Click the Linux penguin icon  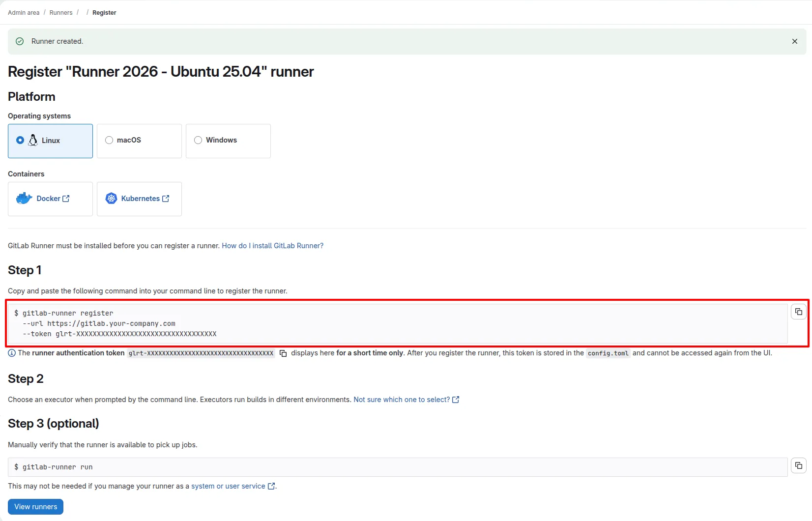pos(33,140)
